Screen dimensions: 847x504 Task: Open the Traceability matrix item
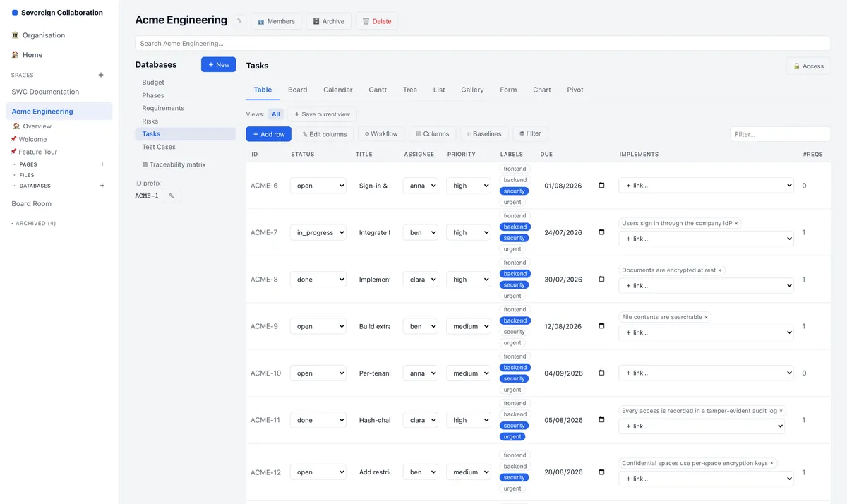[x=174, y=164]
